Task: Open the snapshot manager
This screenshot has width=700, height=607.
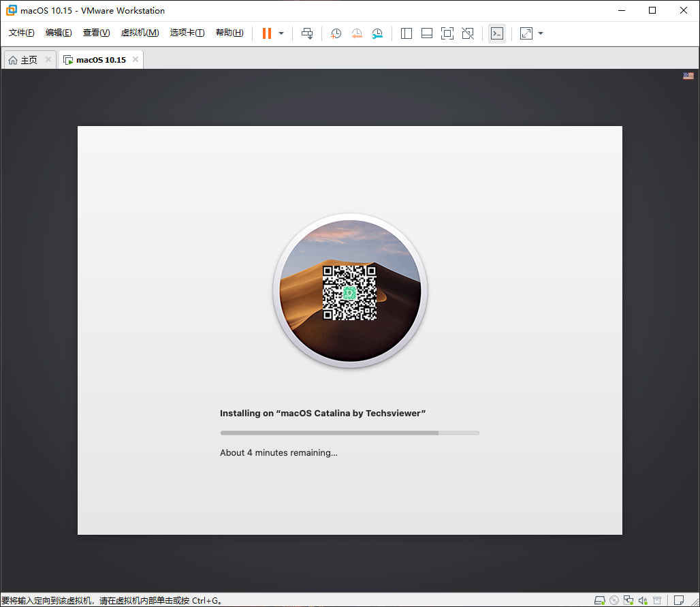Action: click(x=377, y=33)
